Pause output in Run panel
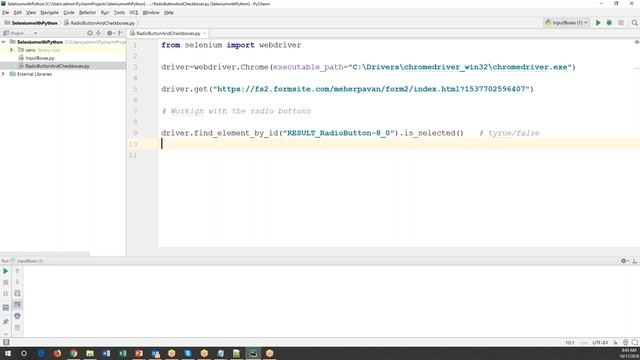 click(x=5, y=293)
